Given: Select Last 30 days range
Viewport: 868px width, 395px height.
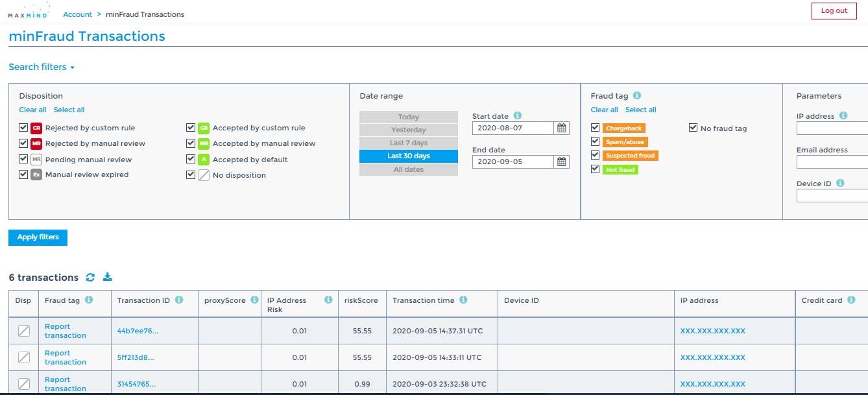Looking at the screenshot, I should click(x=409, y=156).
